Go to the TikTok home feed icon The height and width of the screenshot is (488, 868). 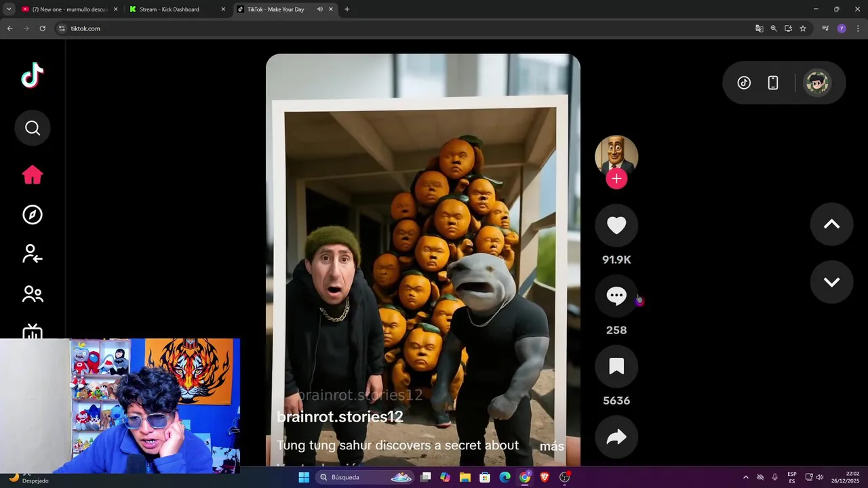[x=33, y=175]
